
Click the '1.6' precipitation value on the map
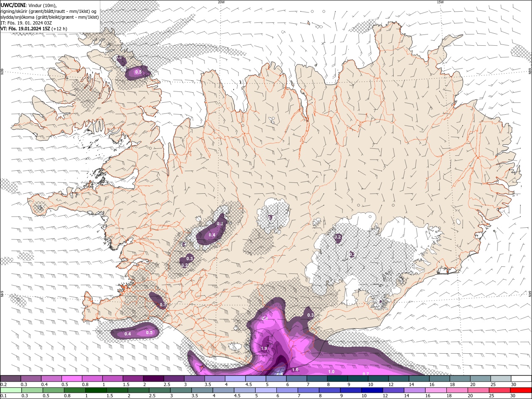(296, 369)
